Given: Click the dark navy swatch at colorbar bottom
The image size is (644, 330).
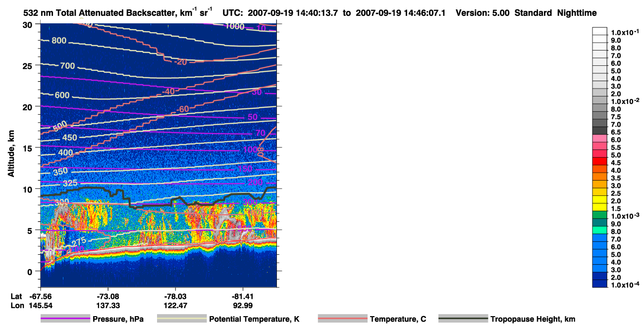Looking at the screenshot, I should click(x=600, y=283).
